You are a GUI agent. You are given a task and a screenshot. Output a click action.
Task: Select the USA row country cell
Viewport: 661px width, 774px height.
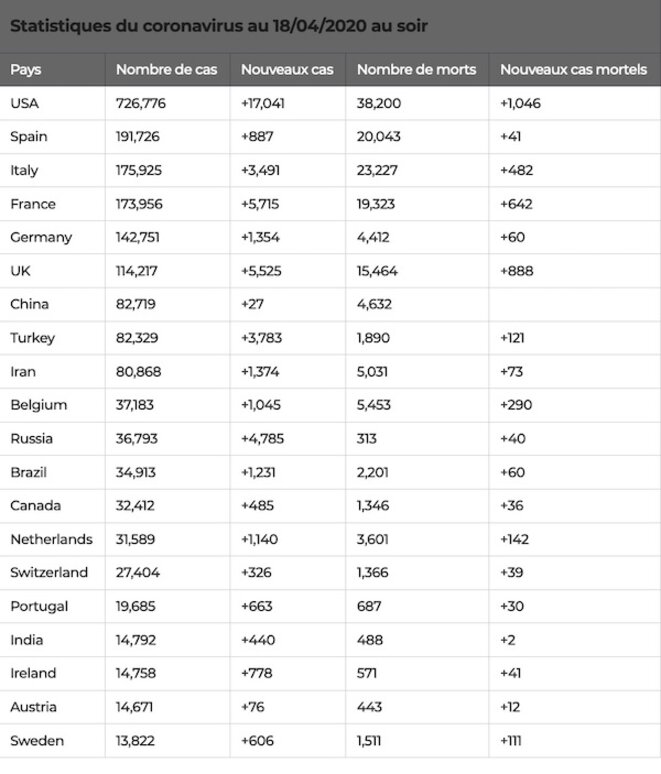click(x=52, y=103)
